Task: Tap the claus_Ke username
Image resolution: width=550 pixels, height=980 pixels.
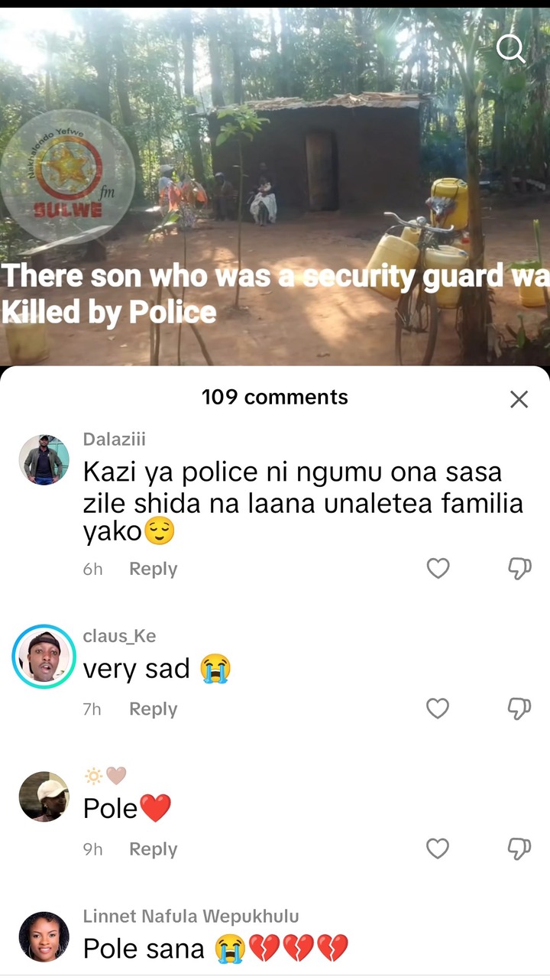Action: [x=119, y=636]
